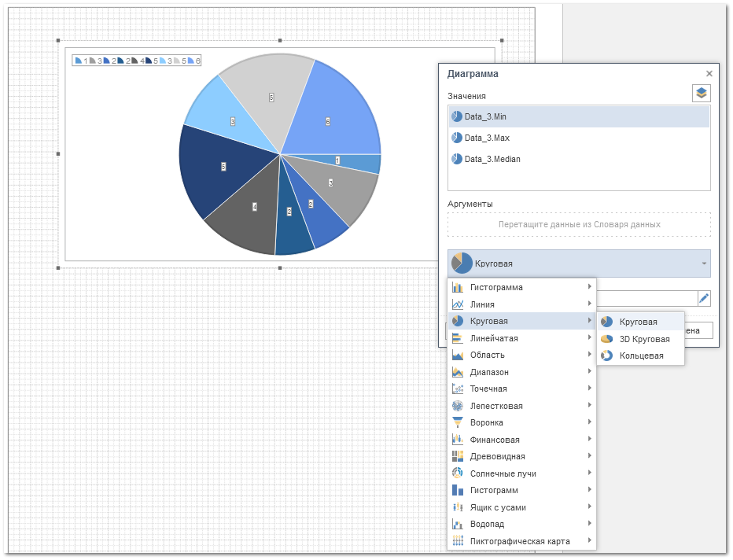Expand the Финансовая submenu arrow
The image size is (733, 560).
tap(589, 440)
